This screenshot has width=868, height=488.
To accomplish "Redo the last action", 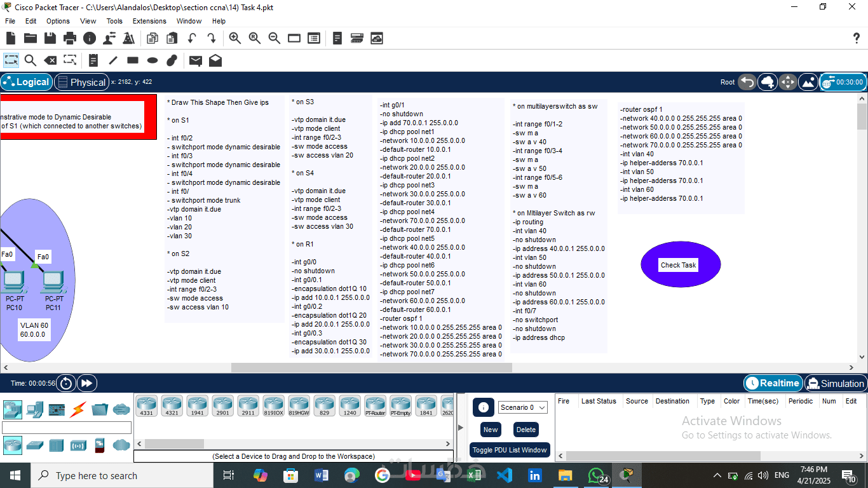I will pos(211,38).
